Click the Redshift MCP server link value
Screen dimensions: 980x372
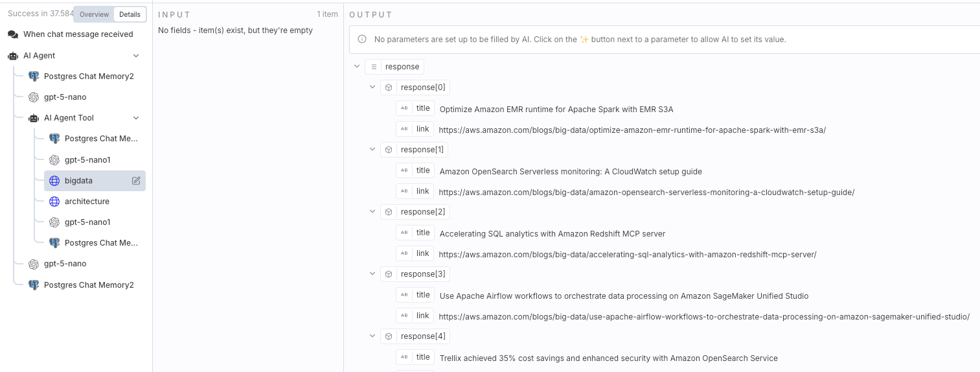(628, 254)
